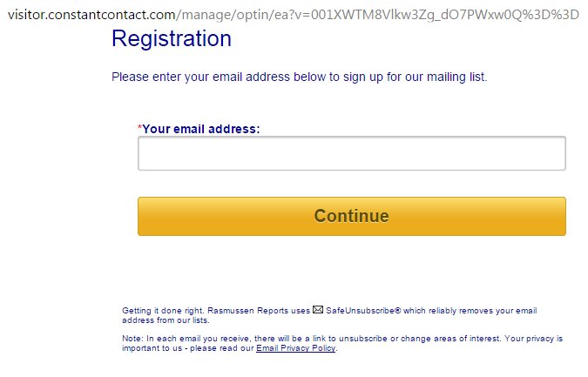Click the SafeUnsubscribe® text
588x377 pixels.
(x=363, y=310)
